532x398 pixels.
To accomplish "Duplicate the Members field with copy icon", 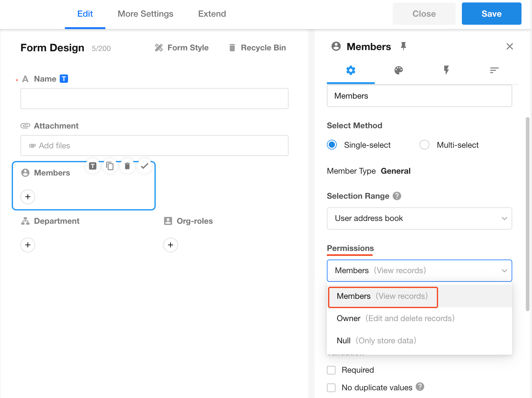I will [110, 166].
